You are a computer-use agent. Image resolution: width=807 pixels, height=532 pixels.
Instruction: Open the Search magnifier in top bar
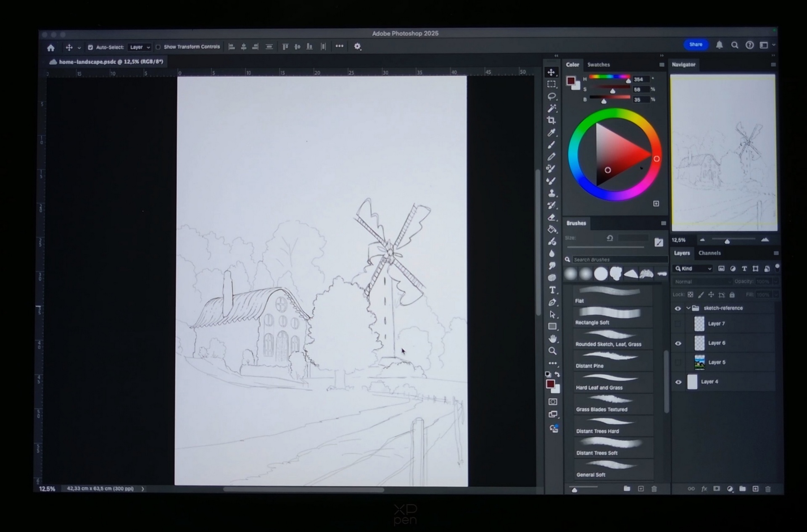click(x=734, y=45)
